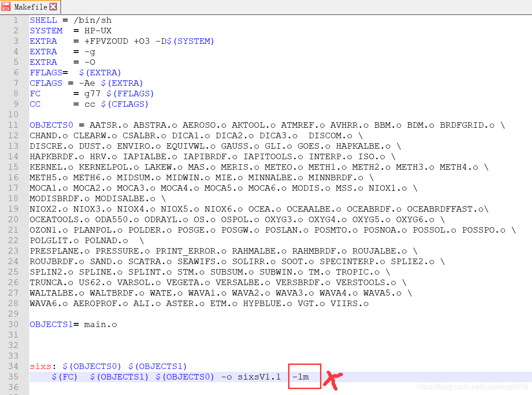Click 'AATSR.o' in the object list

[108, 125]
